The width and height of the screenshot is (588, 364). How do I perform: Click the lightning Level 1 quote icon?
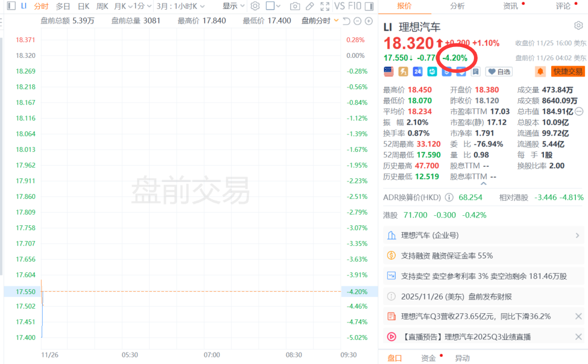(x=403, y=71)
